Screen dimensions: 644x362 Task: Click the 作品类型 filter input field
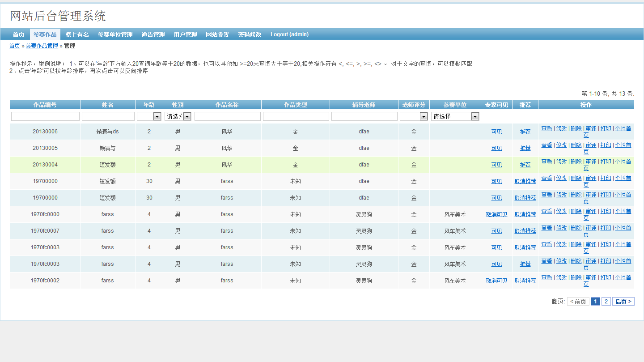click(x=296, y=116)
